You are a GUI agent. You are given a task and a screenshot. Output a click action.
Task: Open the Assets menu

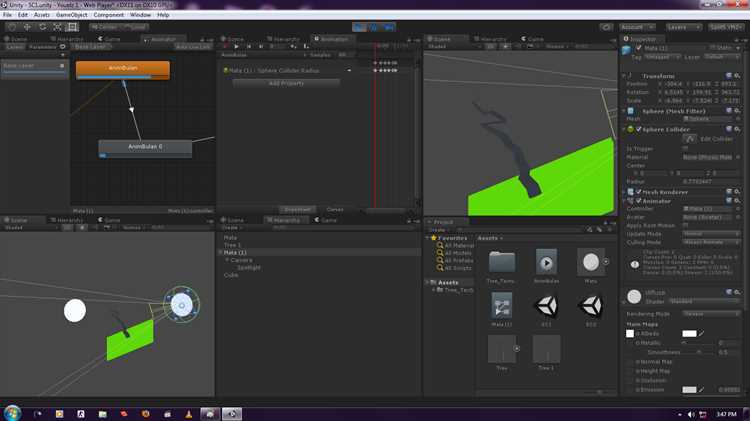[x=42, y=15]
